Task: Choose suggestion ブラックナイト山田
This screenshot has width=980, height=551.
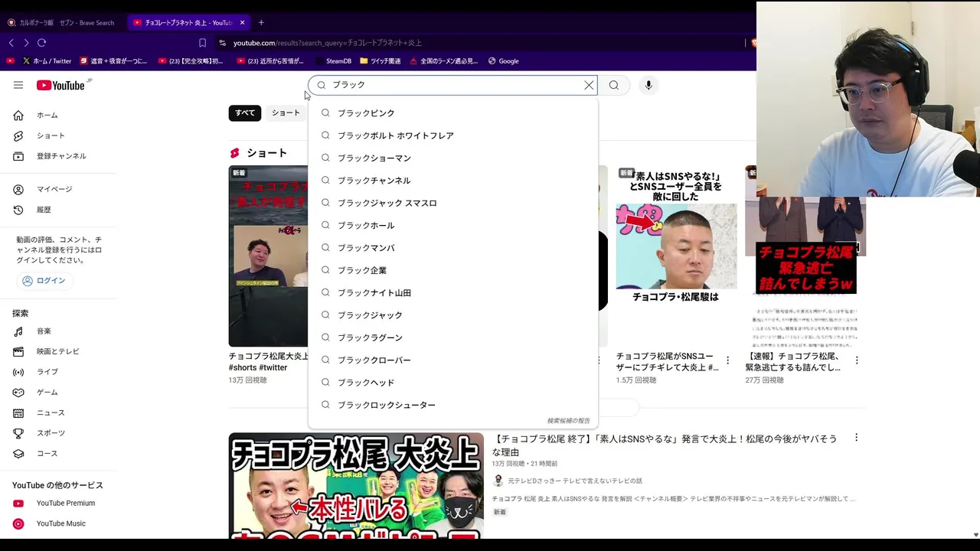Action: click(x=452, y=292)
